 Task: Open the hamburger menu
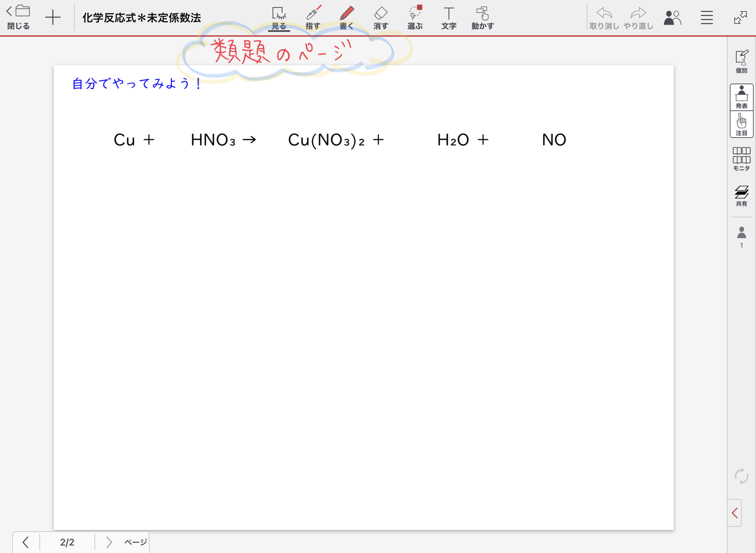(706, 18)
